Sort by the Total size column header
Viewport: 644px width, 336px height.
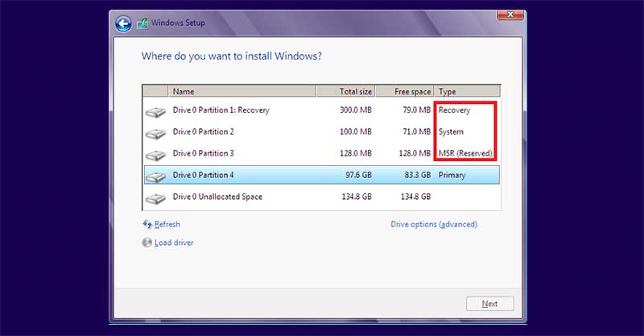(x=345, y=91)
